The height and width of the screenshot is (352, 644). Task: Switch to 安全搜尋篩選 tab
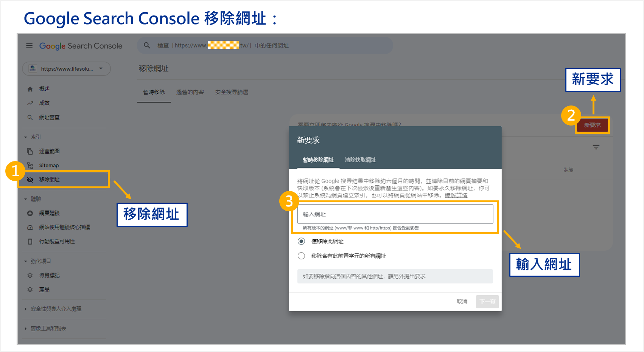(232, 92)
